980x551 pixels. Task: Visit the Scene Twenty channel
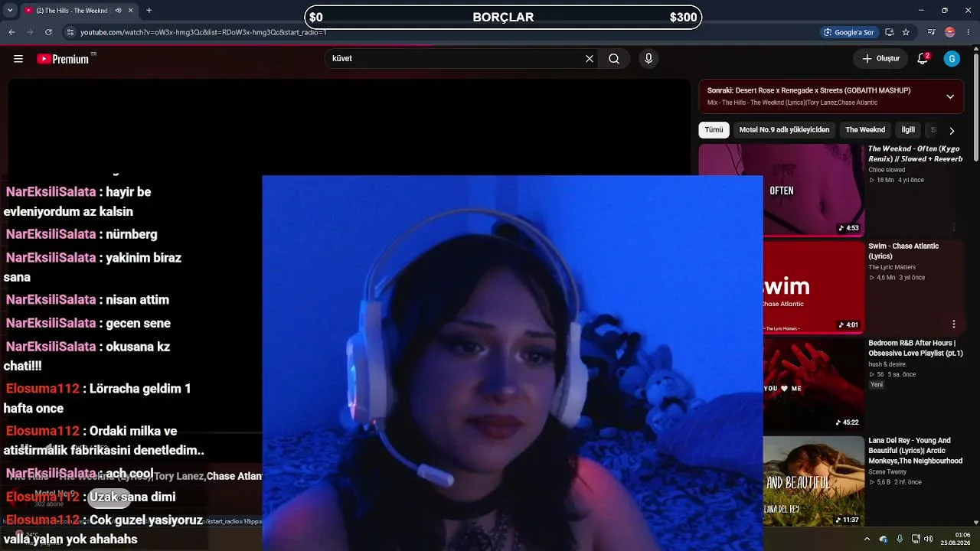point(887,471)
